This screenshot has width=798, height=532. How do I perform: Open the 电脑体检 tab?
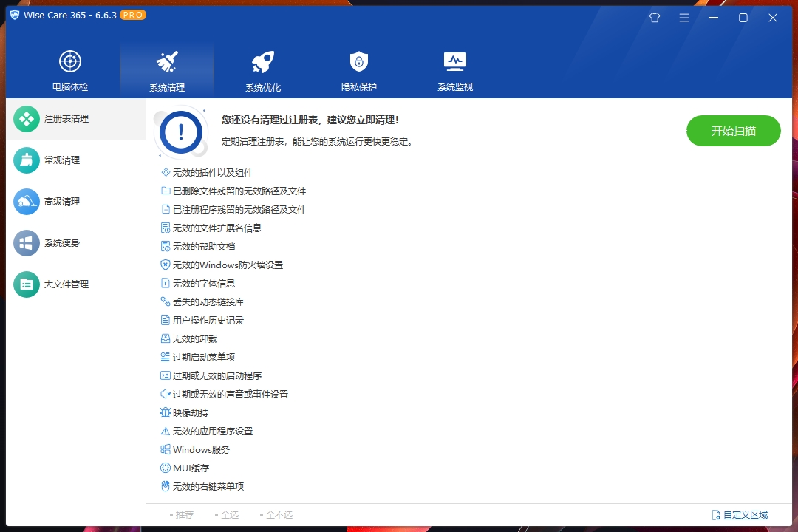point(70,70)
